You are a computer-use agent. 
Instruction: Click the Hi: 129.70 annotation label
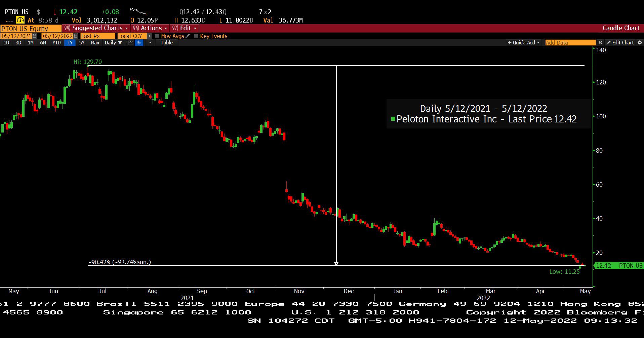click(87, 62)
